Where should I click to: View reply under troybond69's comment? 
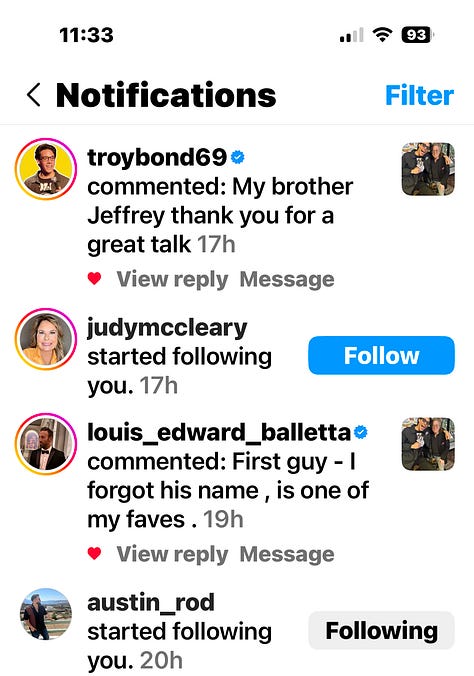coord(172,279)
